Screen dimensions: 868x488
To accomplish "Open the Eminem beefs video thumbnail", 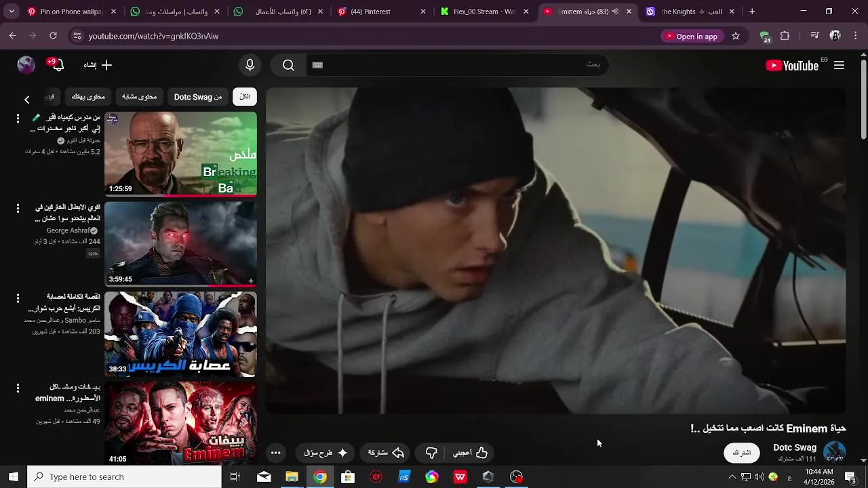I will point(180,424).
